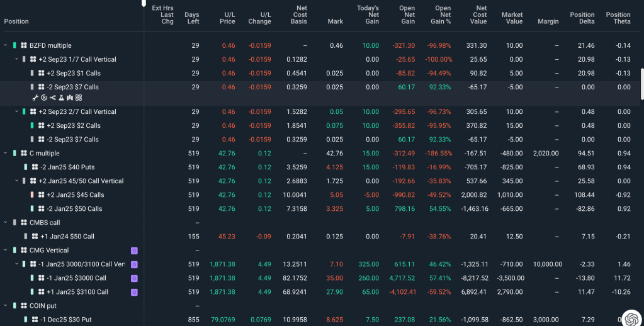This screenshot has height=326, width=644.
Task: Click the lab flask analyze icon
Action: pos(61,98)
